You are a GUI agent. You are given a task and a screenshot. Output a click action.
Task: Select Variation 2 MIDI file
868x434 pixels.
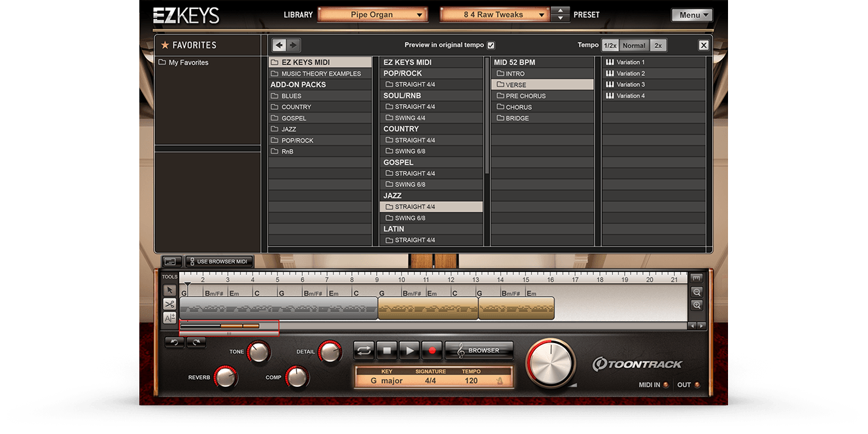pos(653,73)
